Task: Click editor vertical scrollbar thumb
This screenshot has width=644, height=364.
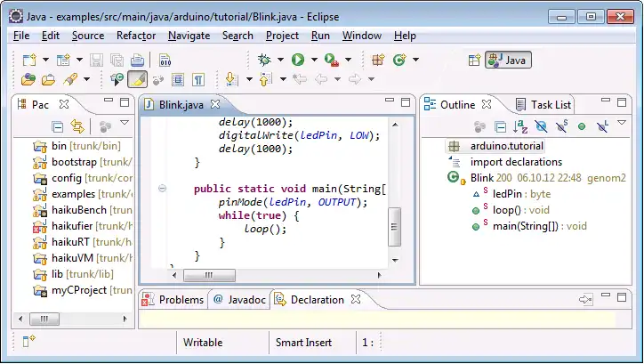Action: (x=395, y=226)
